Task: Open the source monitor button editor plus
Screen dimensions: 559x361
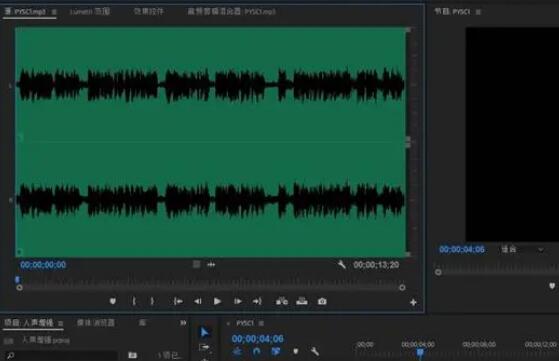Action: point(413,303)
